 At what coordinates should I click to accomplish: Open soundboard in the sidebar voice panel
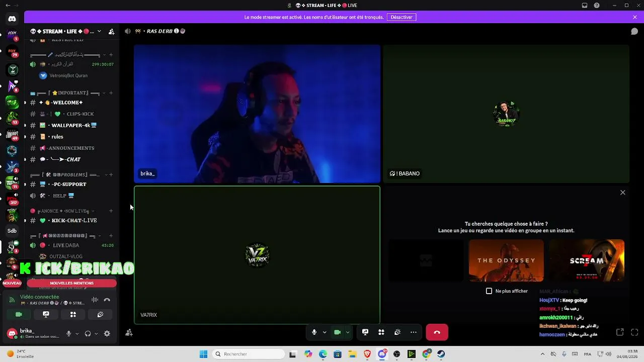pyautogui.click(x=100, y=314)
